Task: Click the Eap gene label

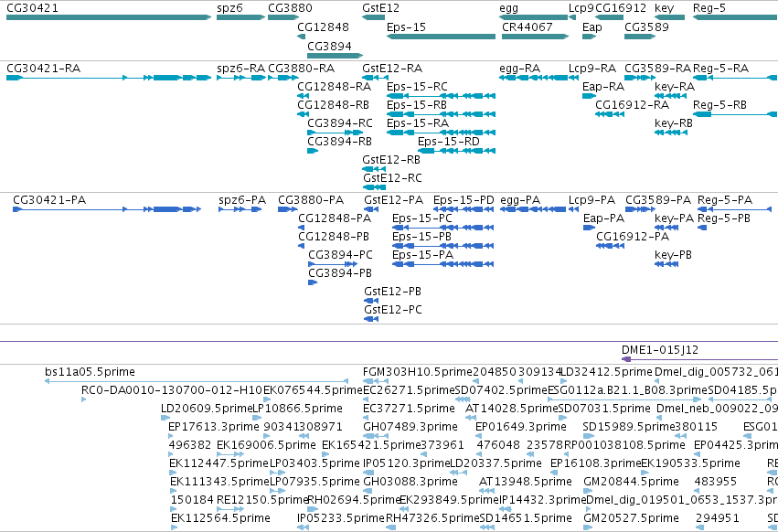Action: click(x=591, y=27)
